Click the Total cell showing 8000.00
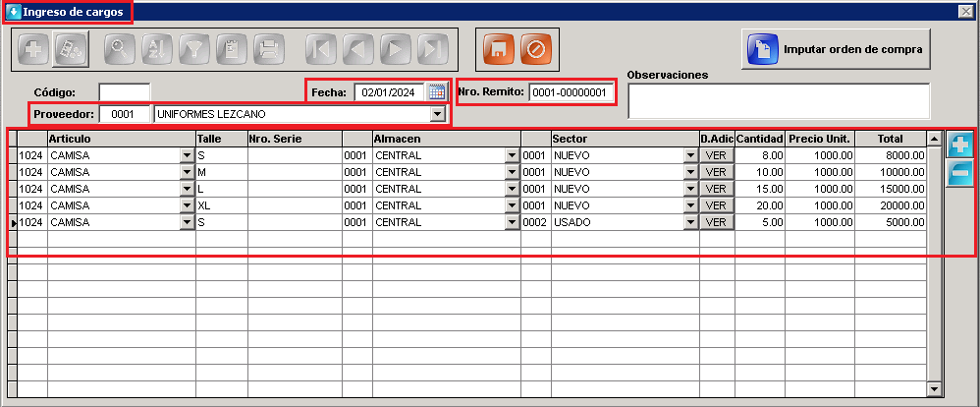 tap(891, 154)
